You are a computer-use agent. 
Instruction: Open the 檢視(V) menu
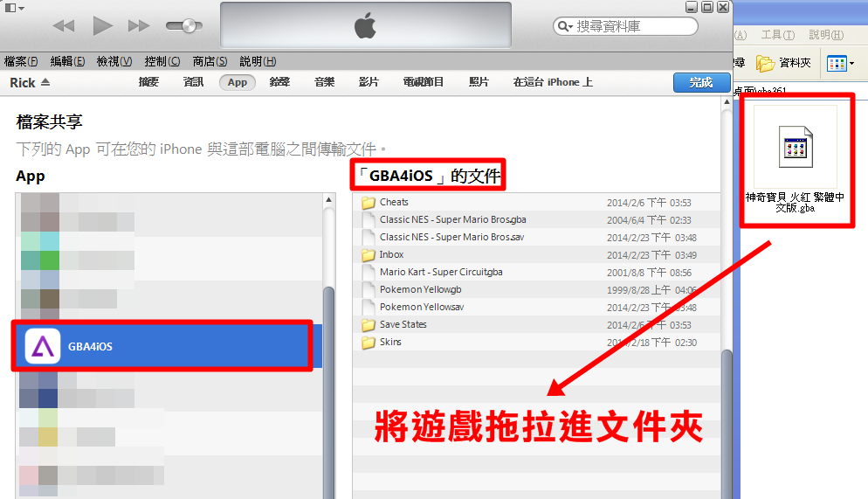(x=114, y=61)
